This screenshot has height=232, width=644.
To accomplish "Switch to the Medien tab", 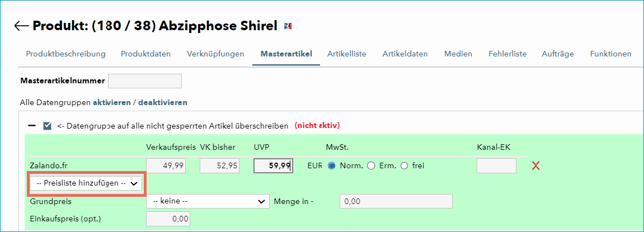I will tap(458, 54).
